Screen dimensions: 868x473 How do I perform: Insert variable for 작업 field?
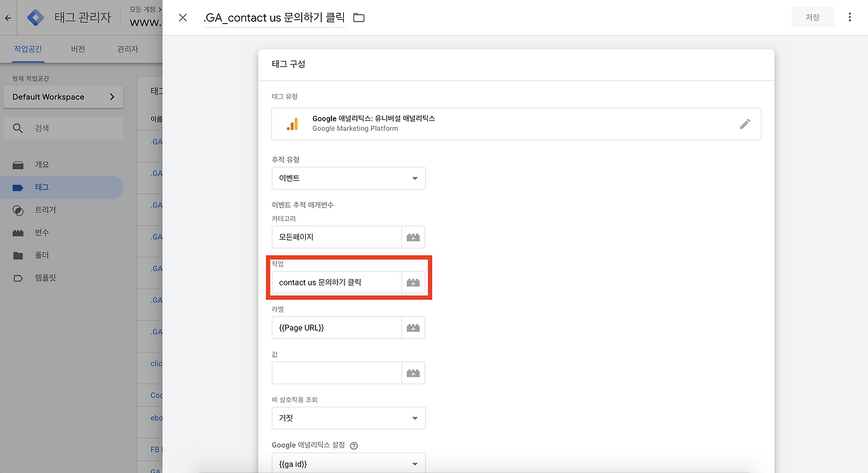413,283
